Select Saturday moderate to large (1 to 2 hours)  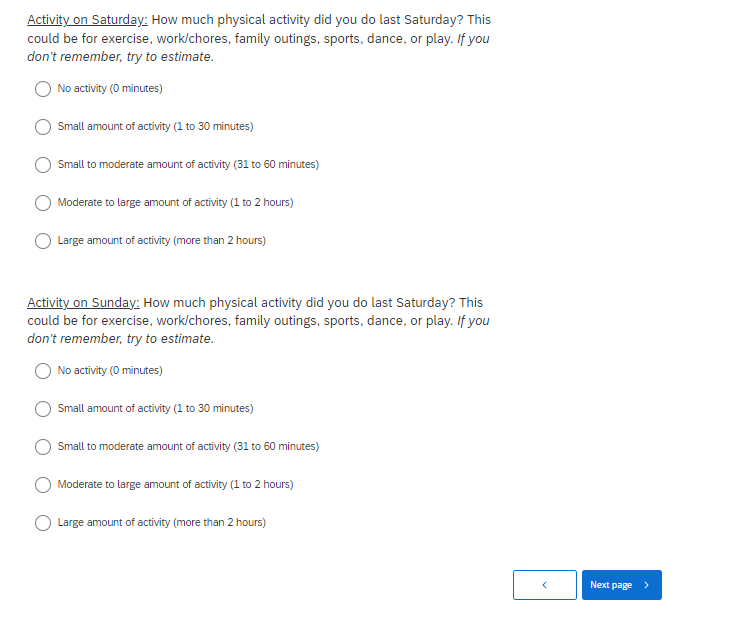point(43,203)
